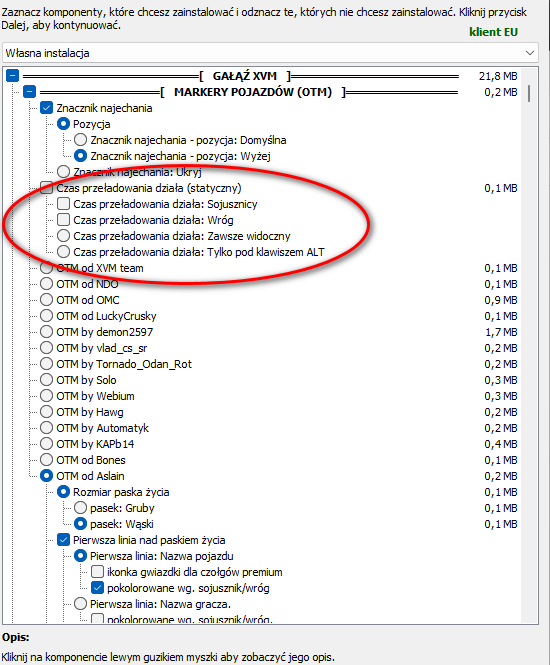The height and width of the screenshot is (665, 550).
Task: Select Czas przeładowania: Zawsze widoczny option
Action: pyautogui.click(x=64, y=236)
